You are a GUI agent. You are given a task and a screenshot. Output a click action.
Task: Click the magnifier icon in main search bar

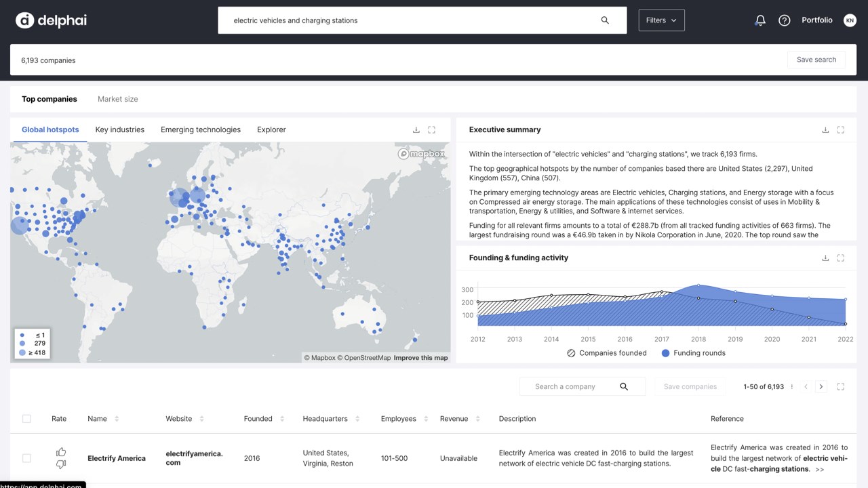pos(605,20)
